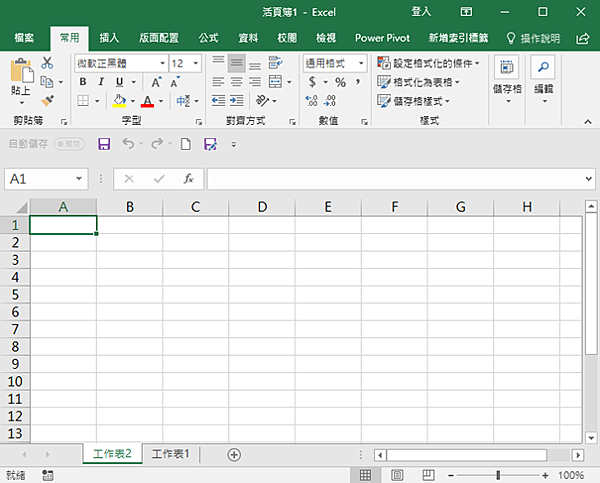The image size is (600, 483).
Task: Click 登入 sign-in link
Action: pyautogui.click(x=421, y=12)
